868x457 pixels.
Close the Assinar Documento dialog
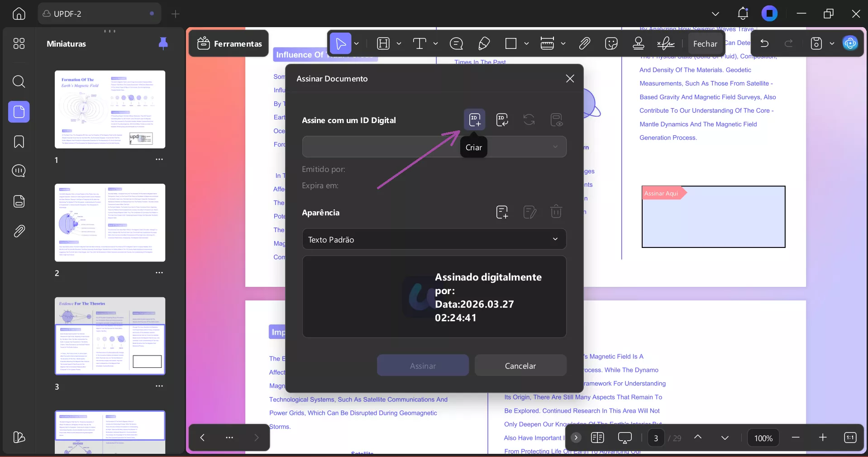570,79
